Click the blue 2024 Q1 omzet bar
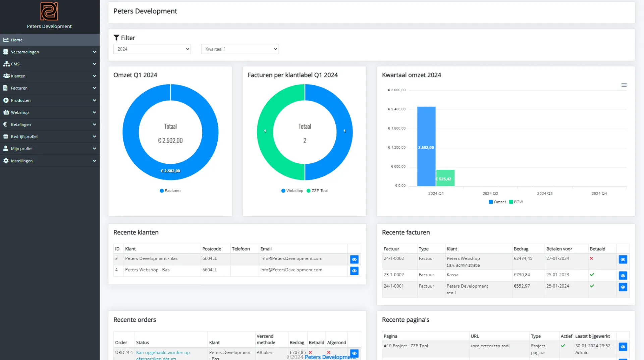 tap(426, 148)
